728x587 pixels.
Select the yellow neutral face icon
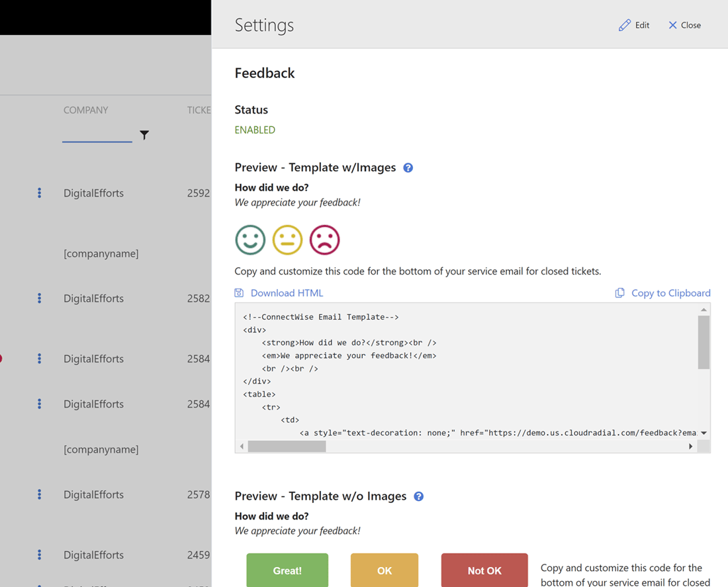287,240
